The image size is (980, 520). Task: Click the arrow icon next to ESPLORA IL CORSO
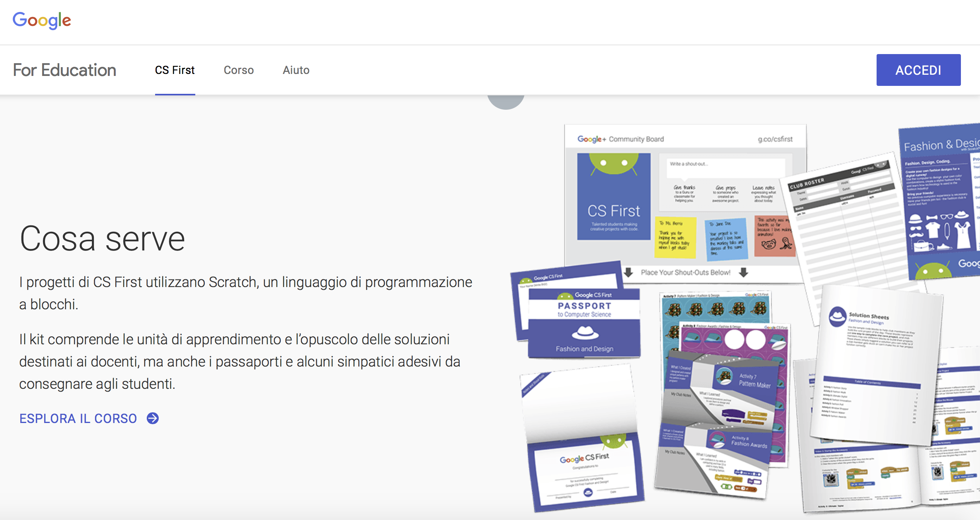tap(153, 418)
